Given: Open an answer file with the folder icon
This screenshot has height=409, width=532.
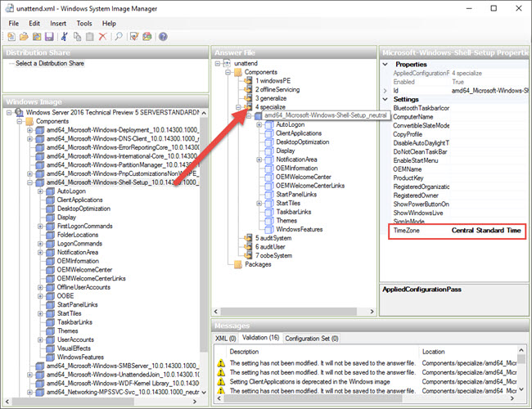Looking at the screenshot, I should (x=24, y=37).
